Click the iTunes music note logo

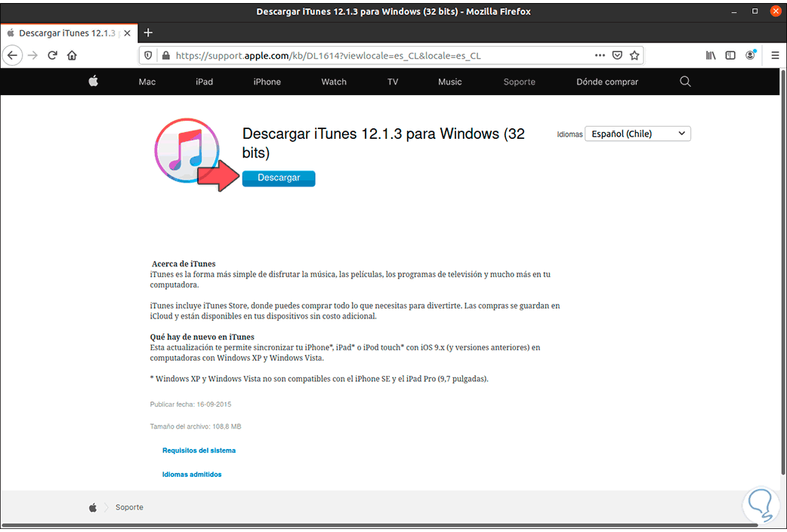coord(187,150)
